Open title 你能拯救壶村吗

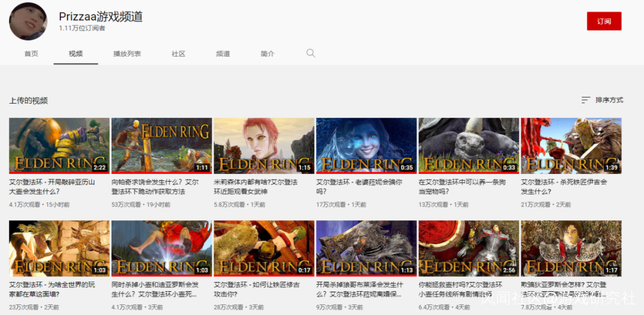click(x=462, y=289)
